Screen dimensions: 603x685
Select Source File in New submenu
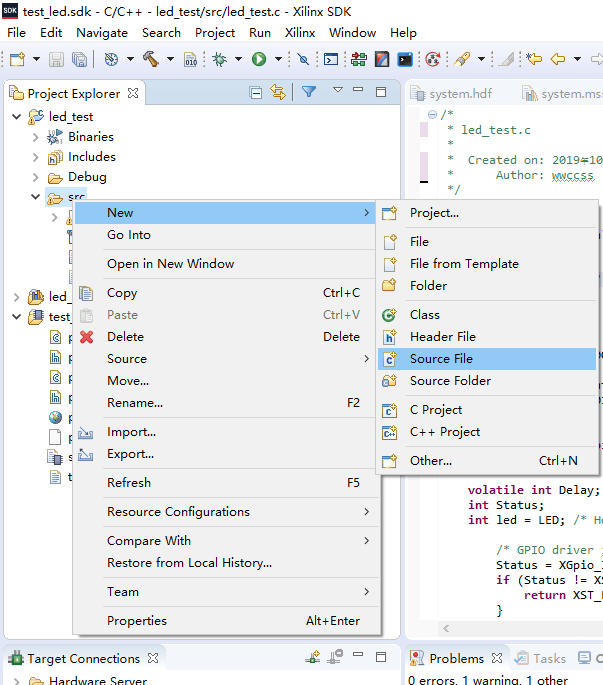(x=487, y=359)
